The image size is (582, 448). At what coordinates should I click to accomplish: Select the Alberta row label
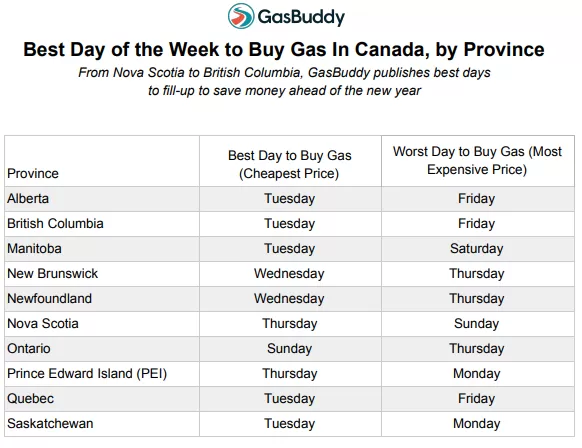pos(102,199)
